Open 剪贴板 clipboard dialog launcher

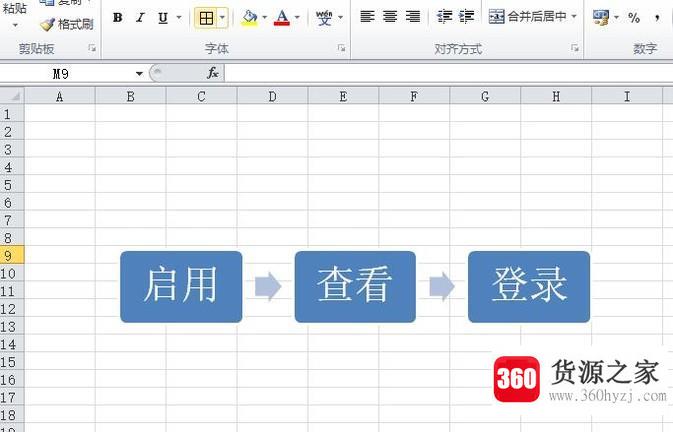pyautogui.click(x=92, y=48)
